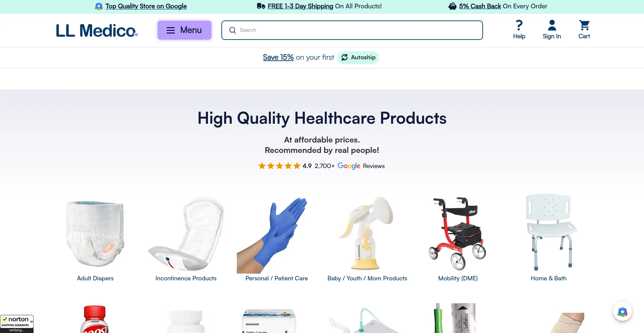
Task: Click the LL Medico logo
Action: [97, 30]
